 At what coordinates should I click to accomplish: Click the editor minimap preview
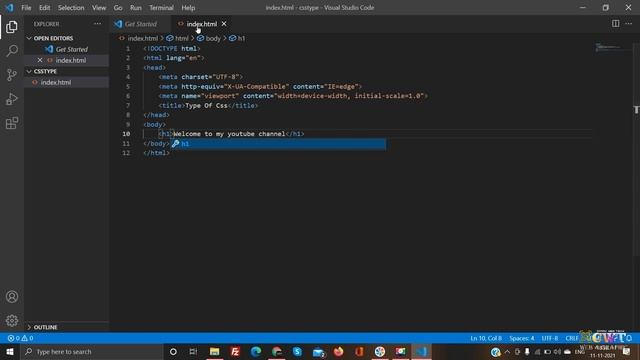(x=609, y=48)
